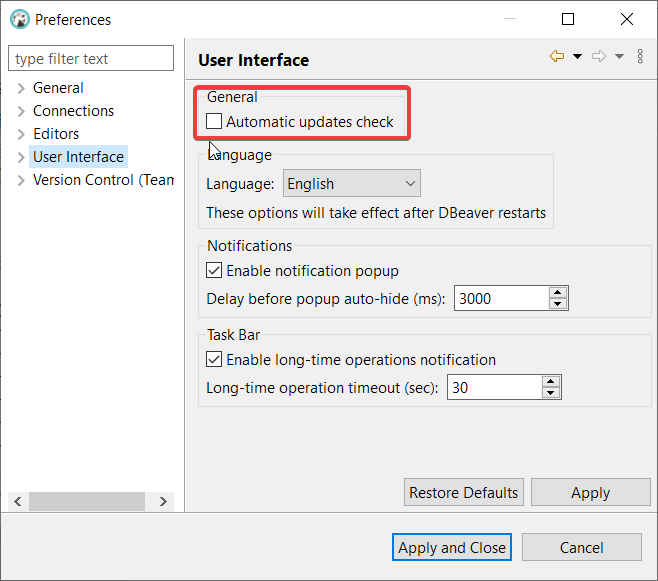
Task: Select Editors in preferences tree
Action: point(56,134)
